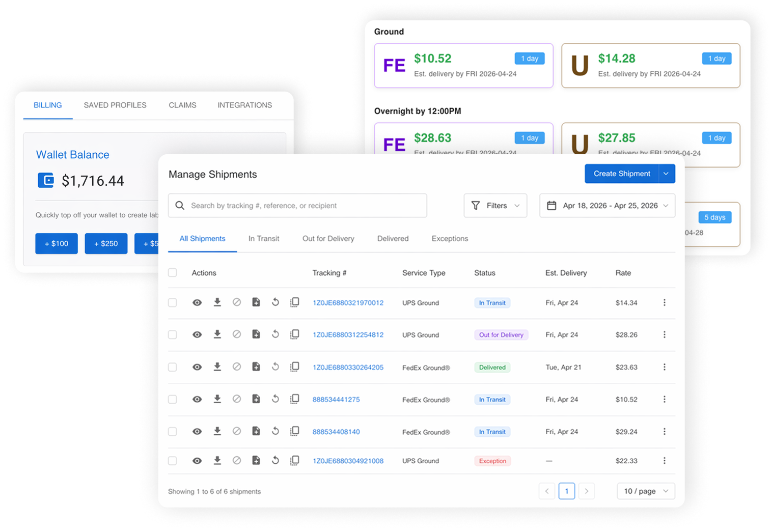Click refresh icon for shipment 1Z0JE6880312254812

pyautogui.click(x=275, y=334)
